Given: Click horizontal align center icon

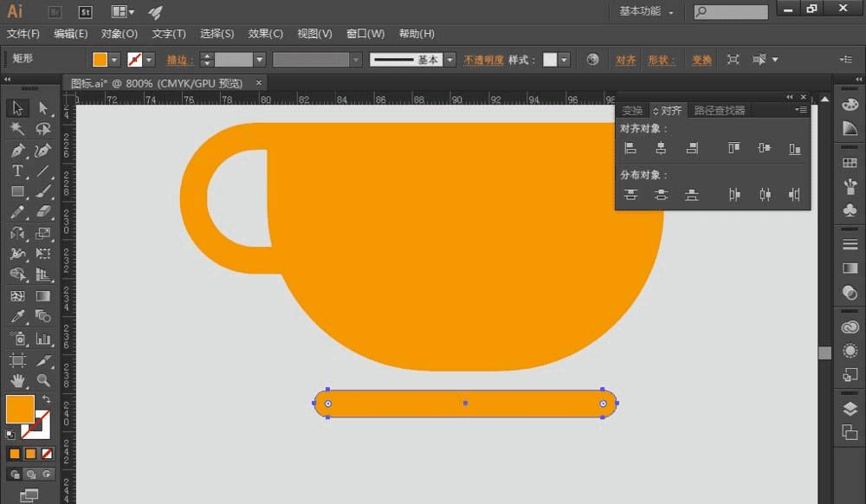Looking at the screenshot, I should point(661,148).
